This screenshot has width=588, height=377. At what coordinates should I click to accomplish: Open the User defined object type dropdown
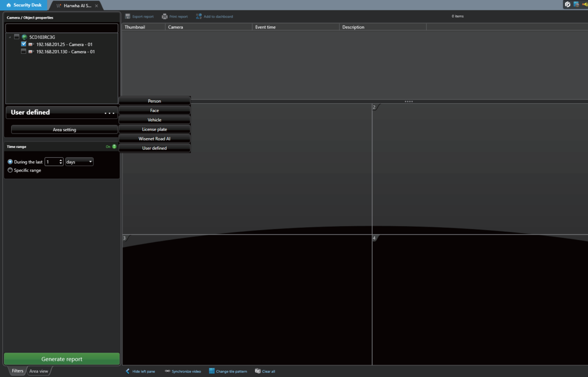62,113
